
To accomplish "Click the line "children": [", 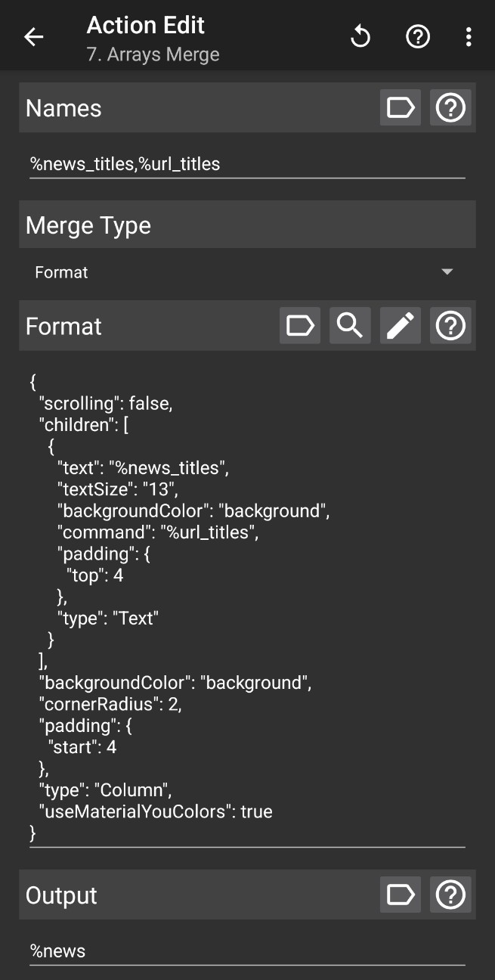I will (84, 425).
